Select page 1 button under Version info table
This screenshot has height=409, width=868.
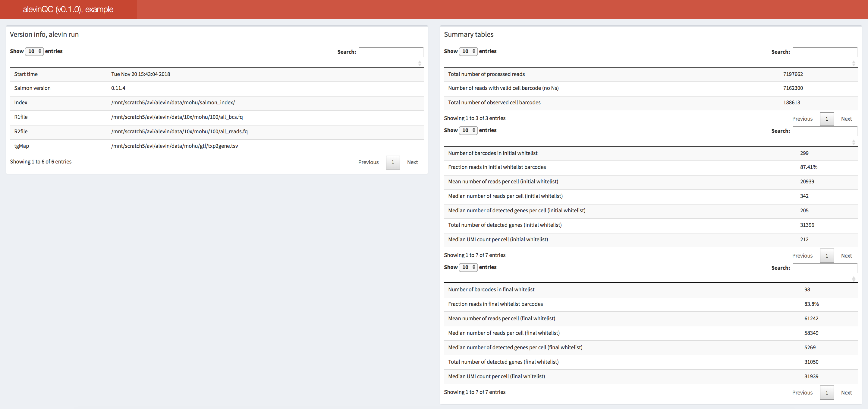point(392,163)
